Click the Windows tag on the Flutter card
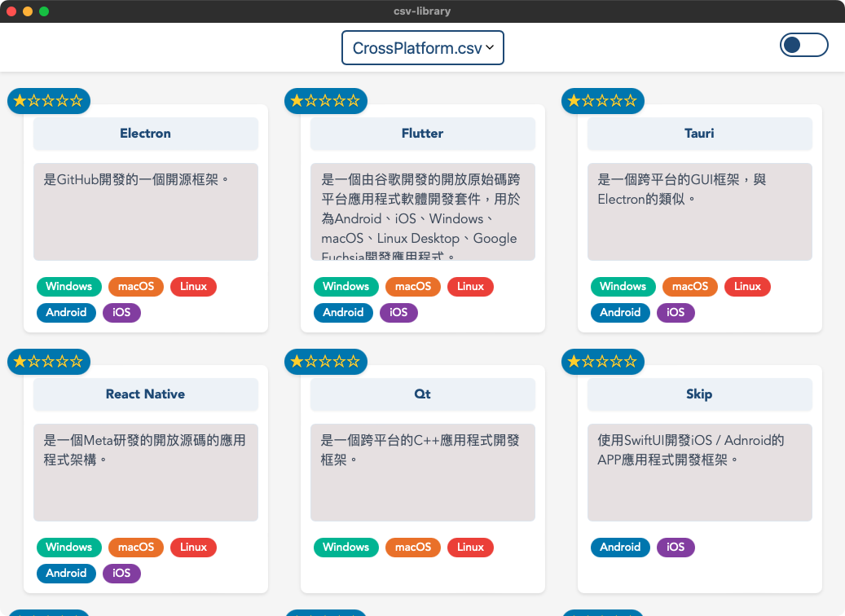 point(346,287)
